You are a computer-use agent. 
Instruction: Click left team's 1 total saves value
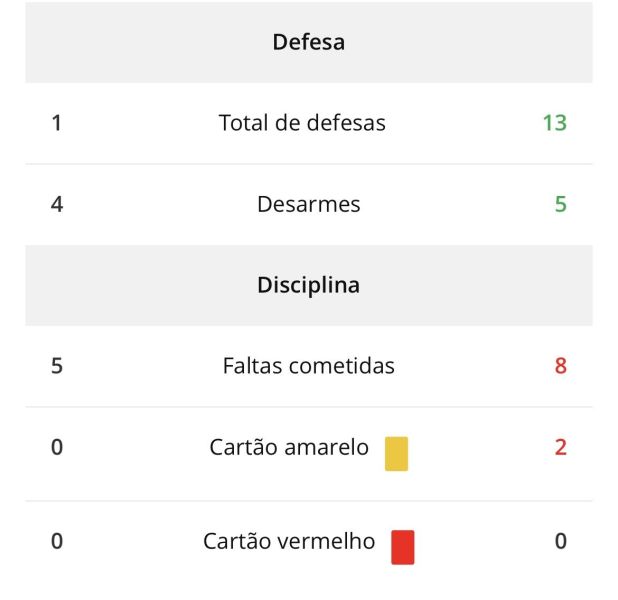click(x=56, y=123)
